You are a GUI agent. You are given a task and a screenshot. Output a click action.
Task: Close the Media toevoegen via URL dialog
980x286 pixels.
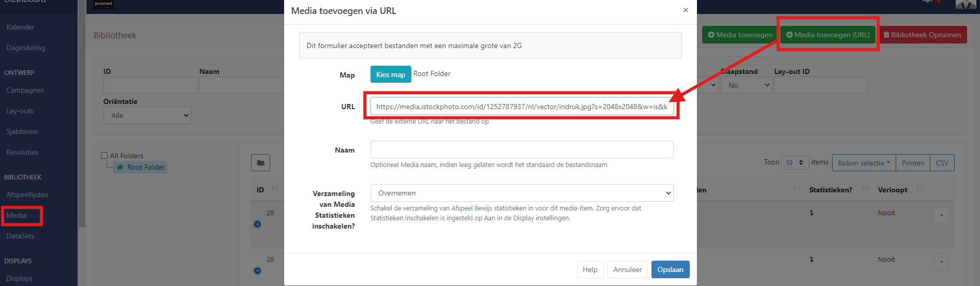pyautogui.click(x=686, y=10)
